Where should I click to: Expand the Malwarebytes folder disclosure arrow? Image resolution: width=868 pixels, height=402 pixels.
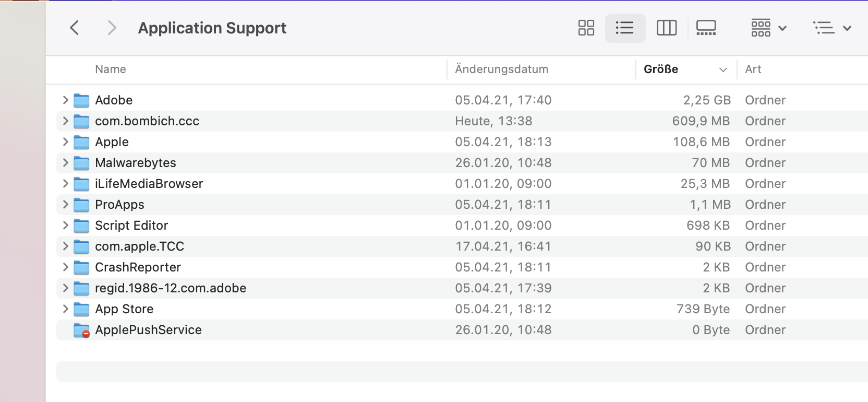(65, 162)
